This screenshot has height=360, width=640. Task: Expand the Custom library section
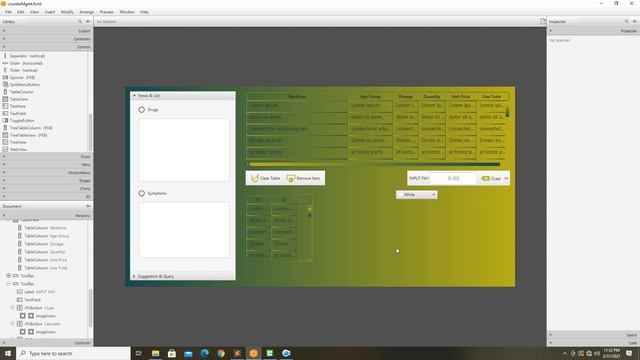[x=46, y=31]
